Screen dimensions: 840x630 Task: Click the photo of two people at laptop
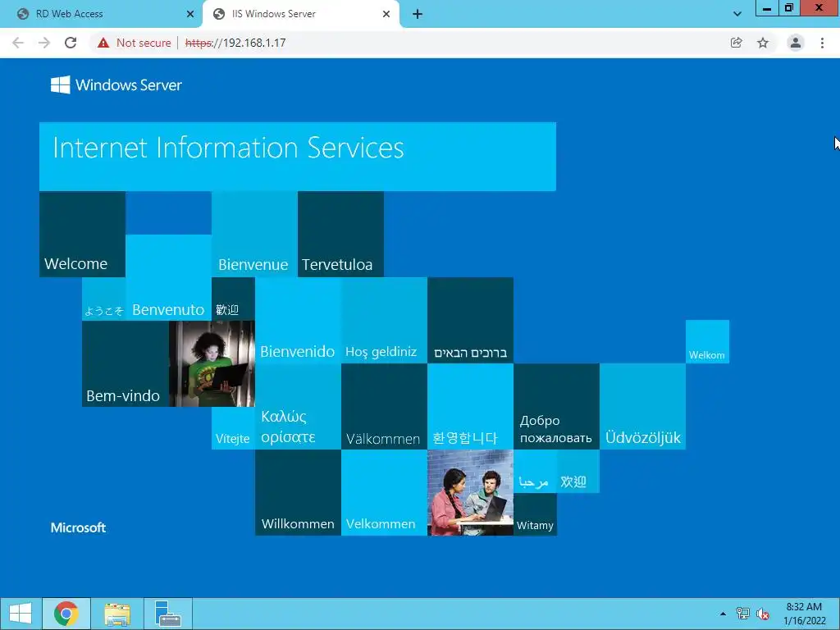point(470,493)
